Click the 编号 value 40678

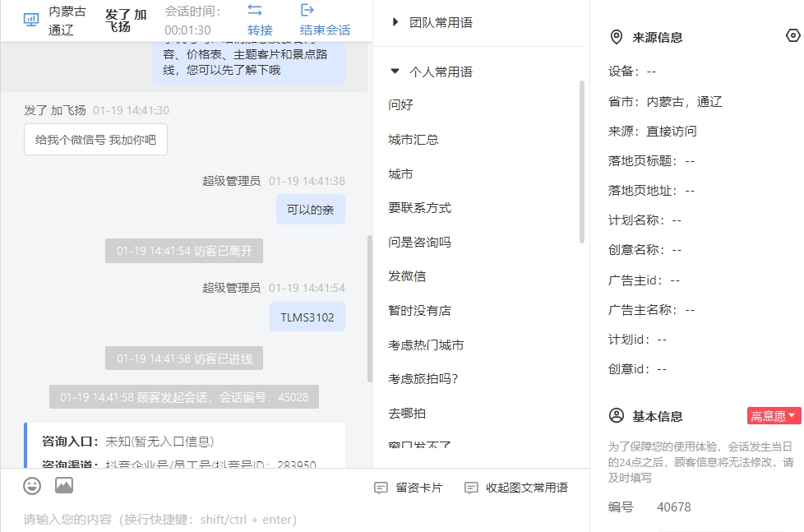pyautogui.click(x=674, y=507)
